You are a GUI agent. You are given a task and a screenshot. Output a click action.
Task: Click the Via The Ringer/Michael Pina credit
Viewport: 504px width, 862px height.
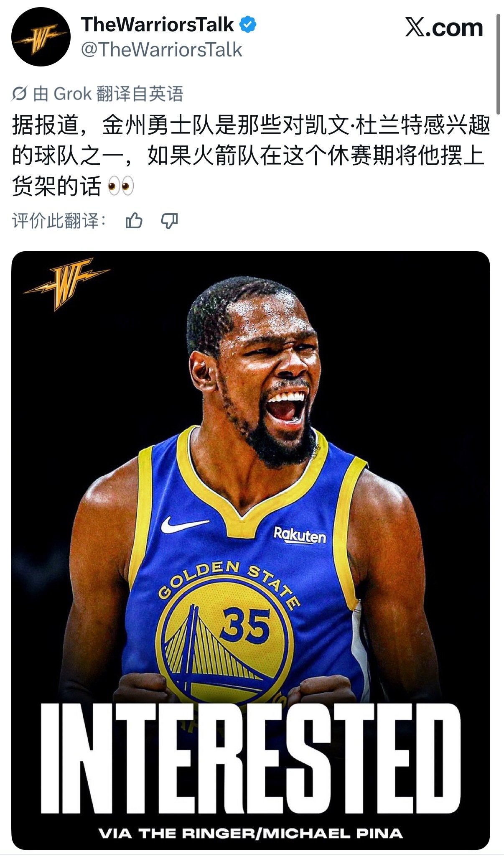[x=251, y=833]
